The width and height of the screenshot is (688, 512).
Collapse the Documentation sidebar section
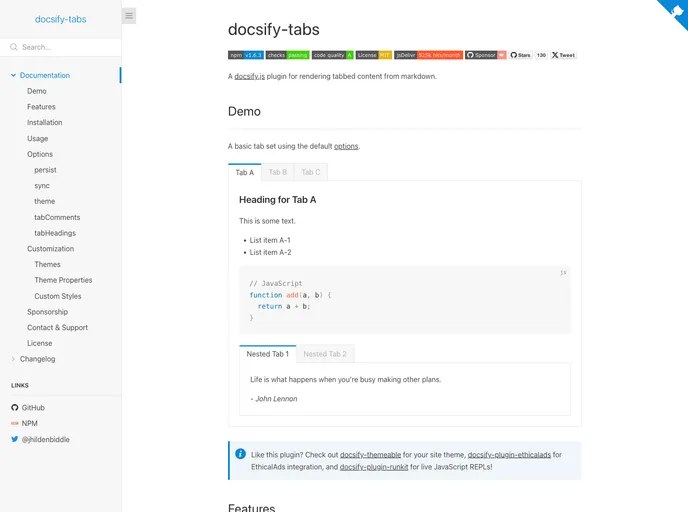click(13, 75)
